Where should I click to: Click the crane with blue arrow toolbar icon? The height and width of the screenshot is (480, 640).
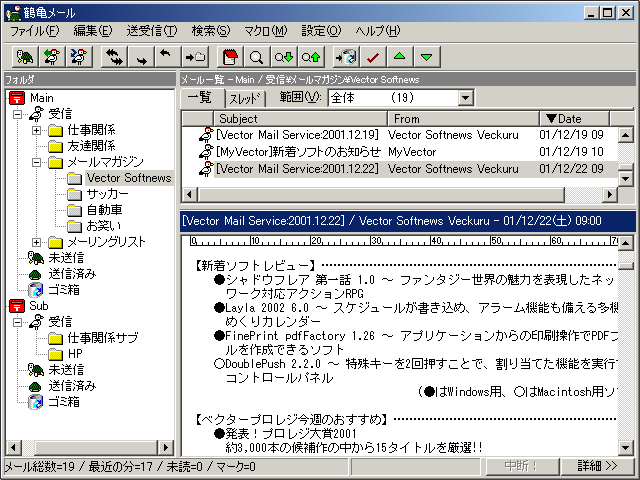click(x=79, y=57)
